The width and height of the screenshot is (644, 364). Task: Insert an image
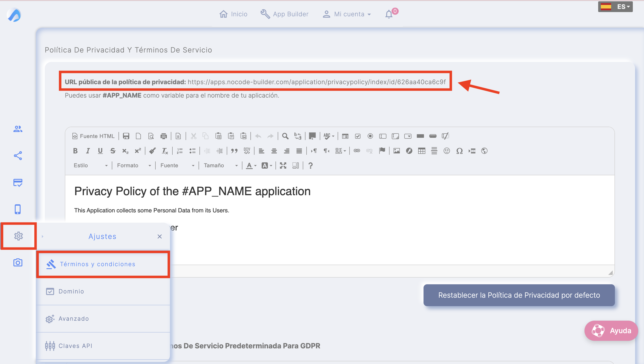396,151
